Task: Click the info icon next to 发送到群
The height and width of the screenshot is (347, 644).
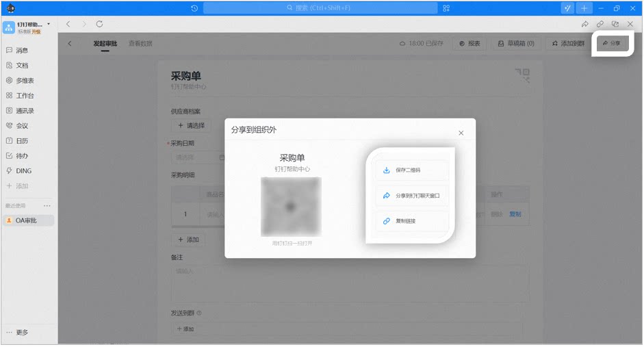Action: click(199, 313)
